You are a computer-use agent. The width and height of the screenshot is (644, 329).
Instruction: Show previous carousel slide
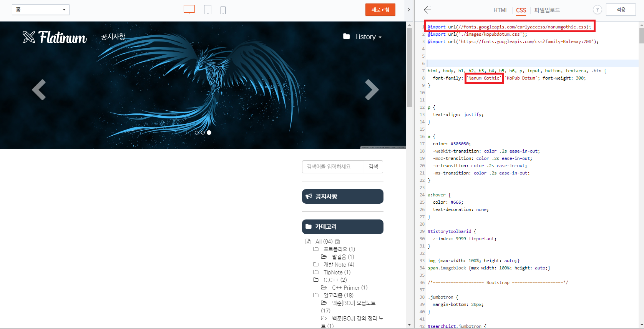point(39,90)
